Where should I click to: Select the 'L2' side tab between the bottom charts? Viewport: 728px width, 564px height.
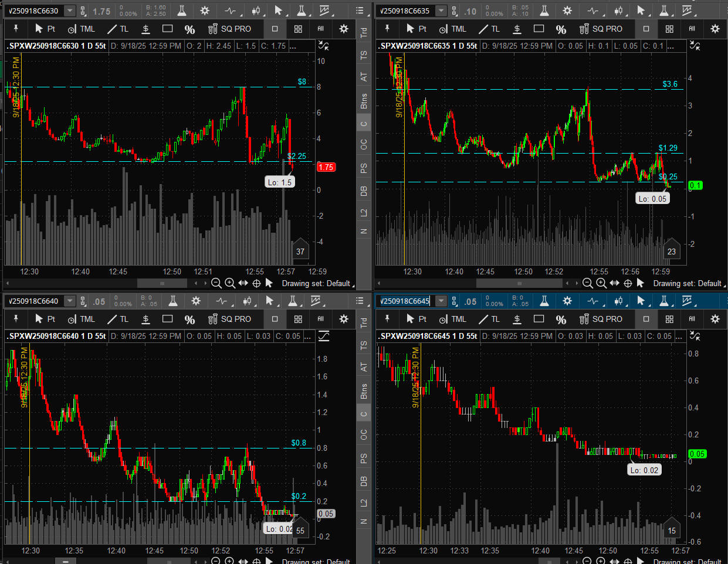click(364, 503)
